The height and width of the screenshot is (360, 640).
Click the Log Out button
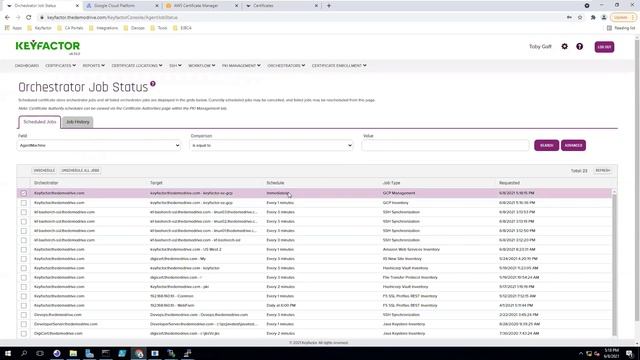click(604, 47)
